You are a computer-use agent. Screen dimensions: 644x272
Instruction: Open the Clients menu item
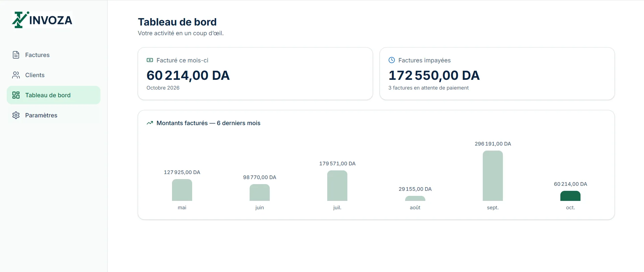(x=53, y=75)
